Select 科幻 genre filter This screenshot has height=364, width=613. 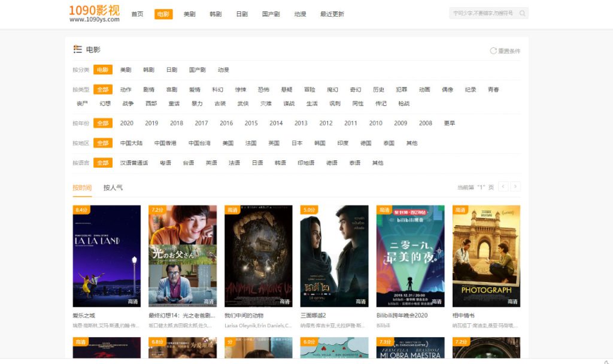[217, 90]
